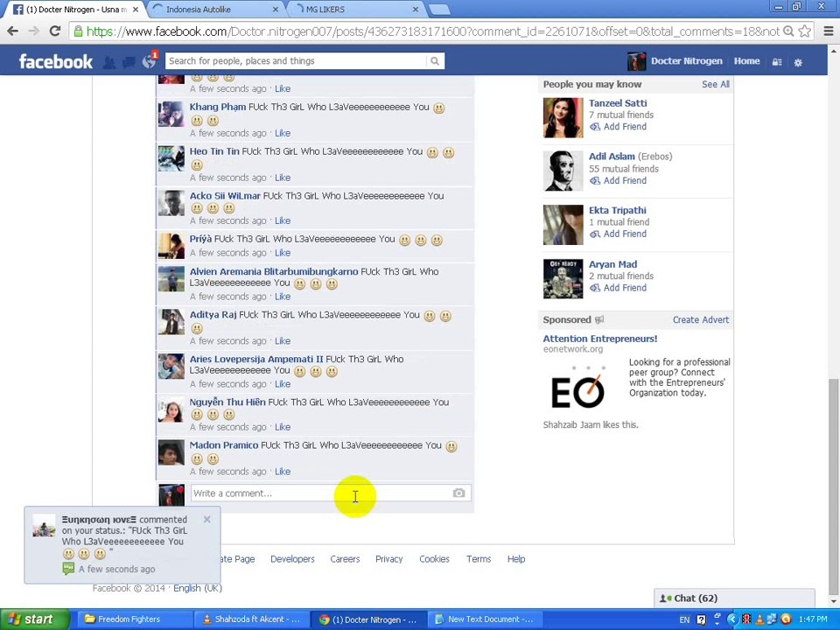Expand the Chat (62) bar
Image resolution: width=840 pixels, height=630 pixels.
coord(734,598)
